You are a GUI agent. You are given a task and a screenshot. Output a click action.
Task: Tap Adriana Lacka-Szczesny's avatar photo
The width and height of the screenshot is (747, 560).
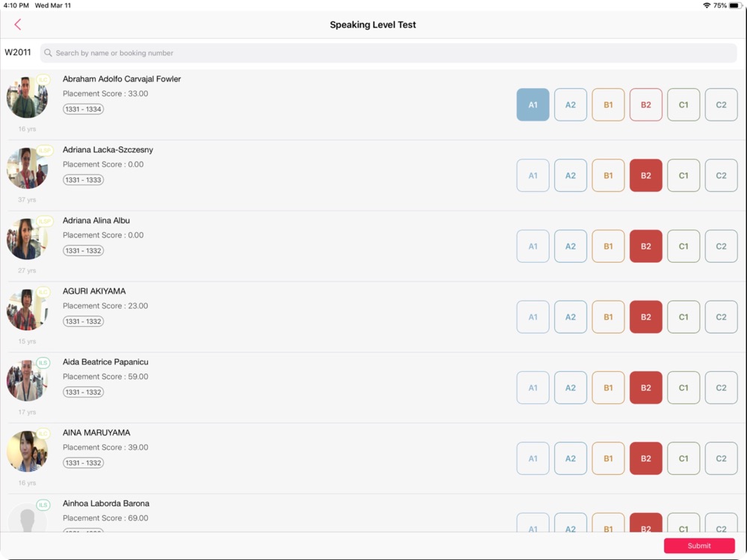click(27, 168)
